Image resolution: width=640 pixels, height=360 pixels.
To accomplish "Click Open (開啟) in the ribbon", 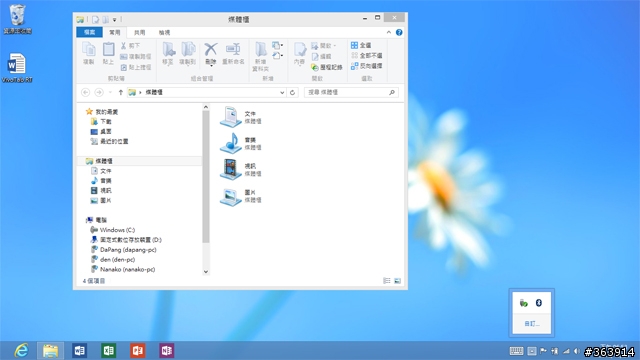I will [324, 46].
